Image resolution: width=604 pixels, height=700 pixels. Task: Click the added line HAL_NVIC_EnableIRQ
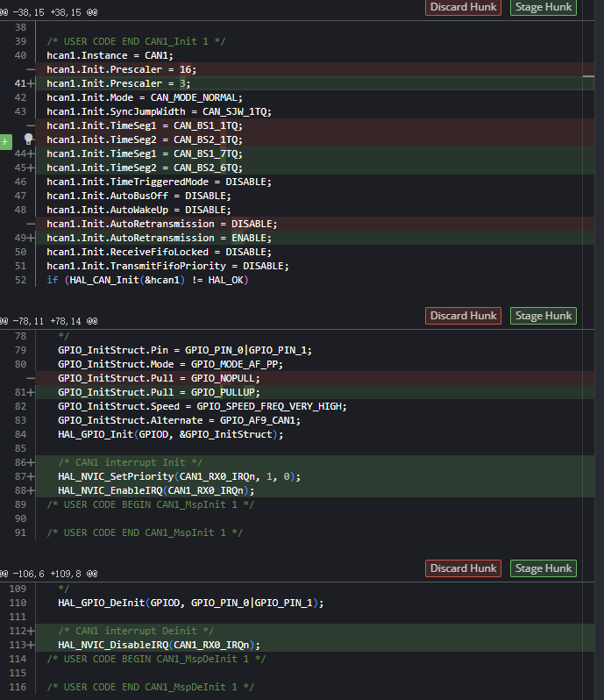(156, 490)
